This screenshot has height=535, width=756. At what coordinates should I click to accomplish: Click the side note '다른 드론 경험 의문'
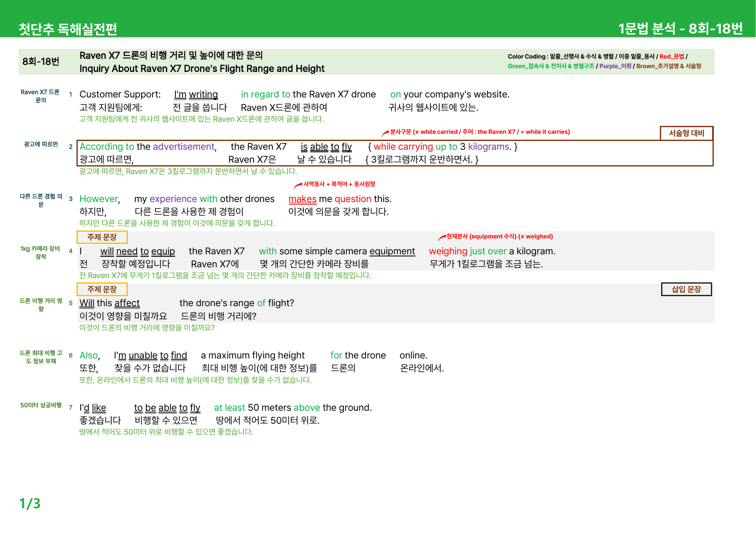click(x=41, y=200)
